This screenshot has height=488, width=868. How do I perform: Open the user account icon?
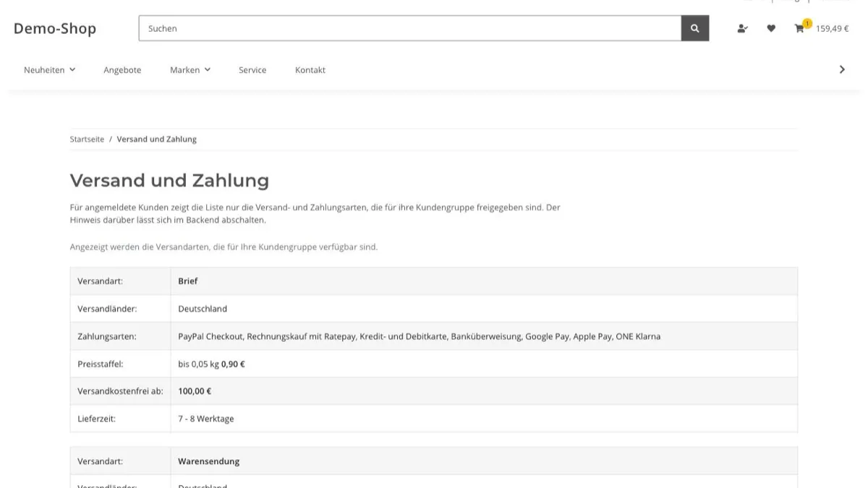(742, 29)
